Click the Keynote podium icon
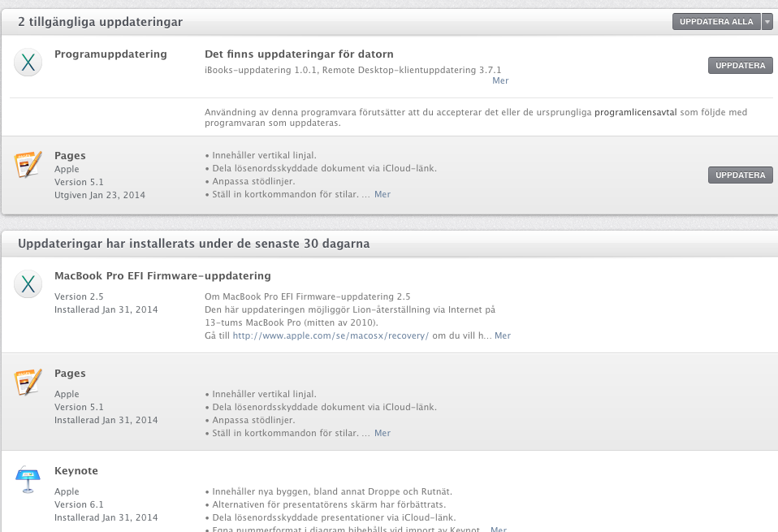Image resolution: width=778 pixels, height=532 pixels. coord(28,479)
